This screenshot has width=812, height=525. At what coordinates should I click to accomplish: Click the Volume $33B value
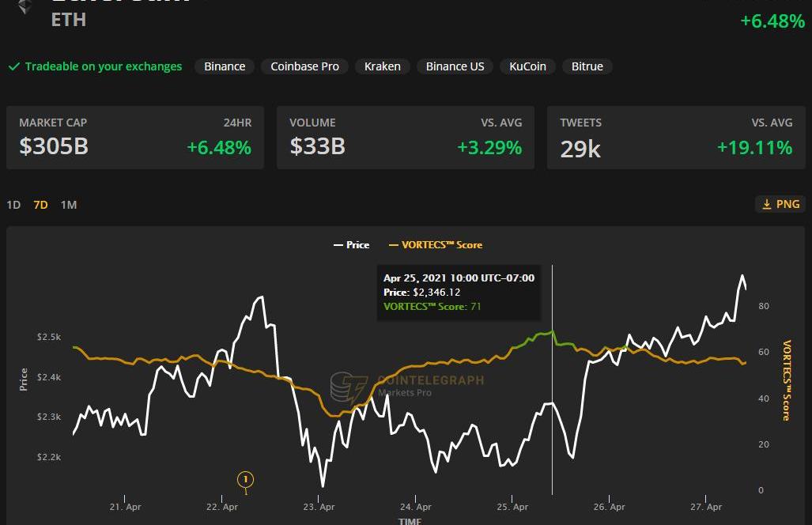[317, 146]
